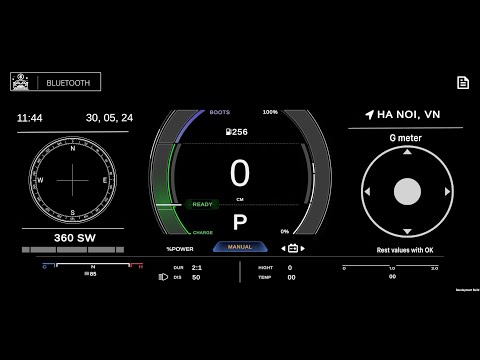Click the clock time 11:44
Image resolution: width=480 pixels, height=360 pixels.
coord(30,118)
